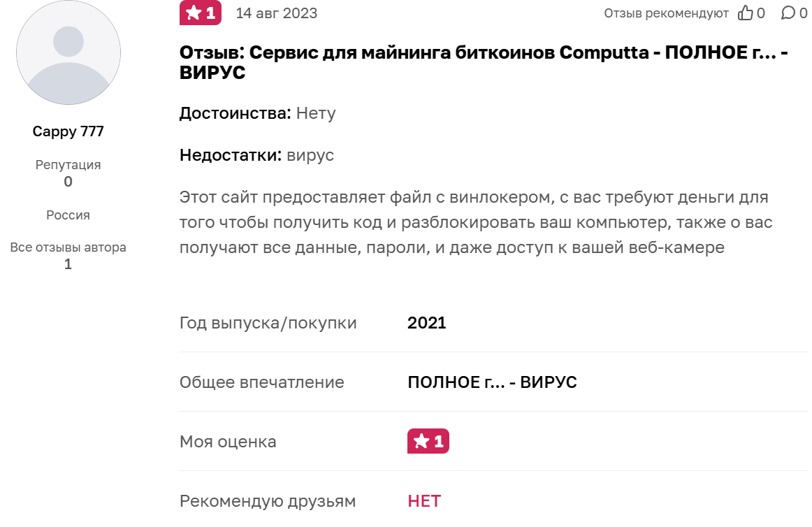The height and width of the screenshot is (527, 812).
Task: Click the 'Год выпуска/покупки' row label
Action: coord(268,323)
